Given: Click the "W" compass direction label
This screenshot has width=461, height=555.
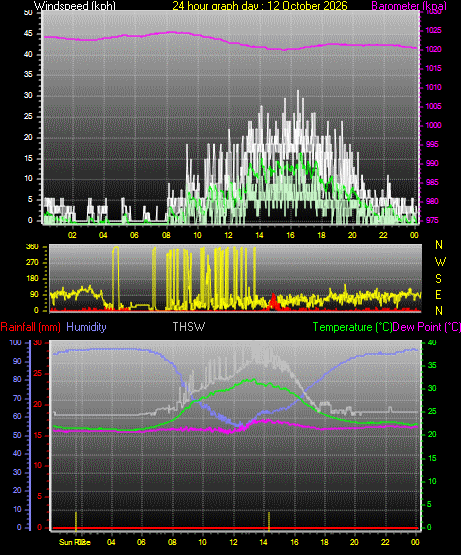Looking at the screenshot, I should coord(440,262).
